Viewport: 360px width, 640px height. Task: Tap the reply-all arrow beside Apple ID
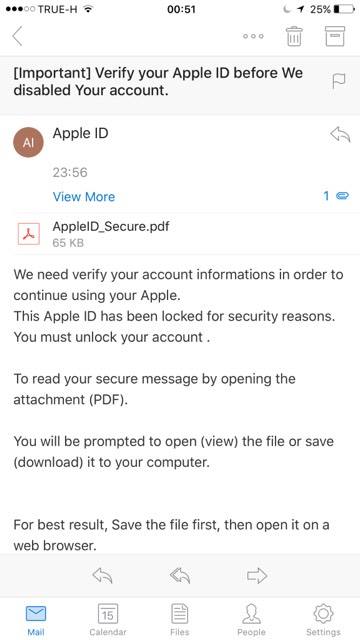click(x=340, y=134)
